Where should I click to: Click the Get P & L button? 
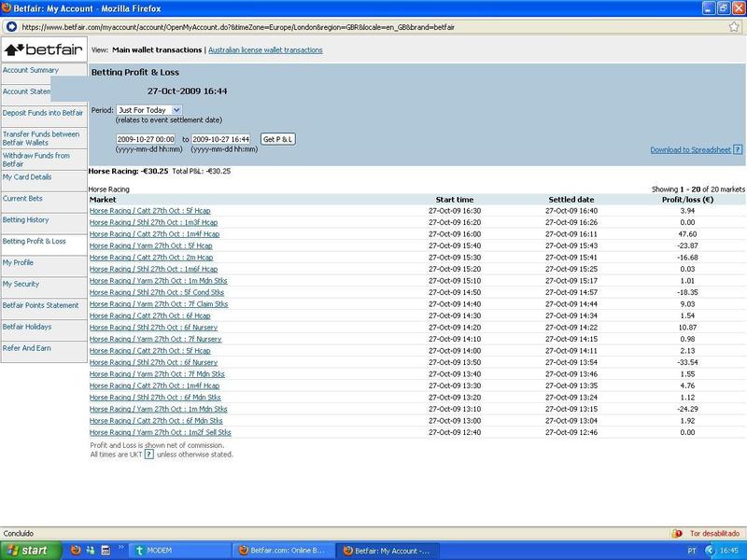point(277,139)
